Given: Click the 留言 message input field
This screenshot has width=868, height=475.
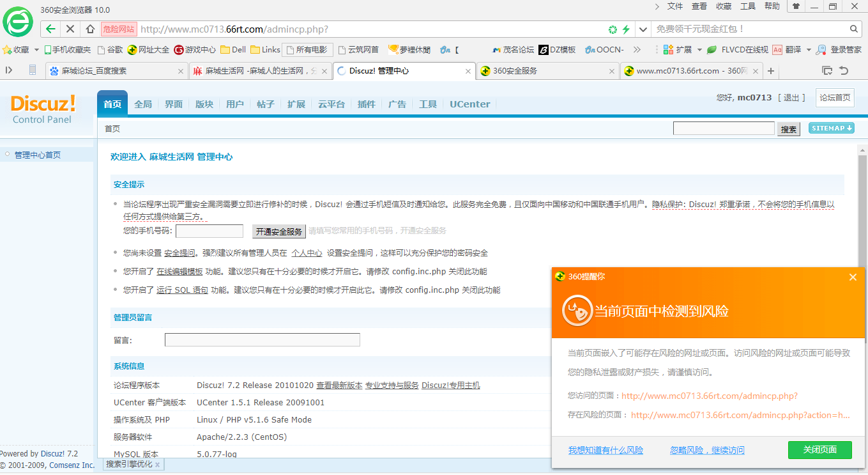Looking at the screenshot, I should tap(263, 340).
